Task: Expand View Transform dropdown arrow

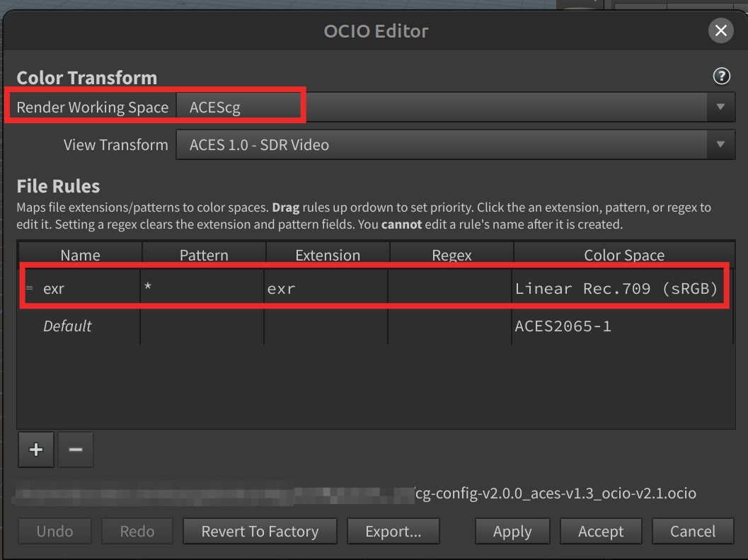Action: click(720, 144)
